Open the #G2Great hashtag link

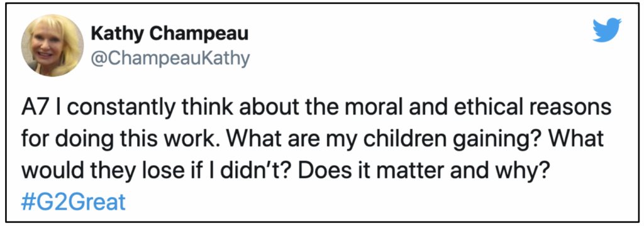(73, 203)
